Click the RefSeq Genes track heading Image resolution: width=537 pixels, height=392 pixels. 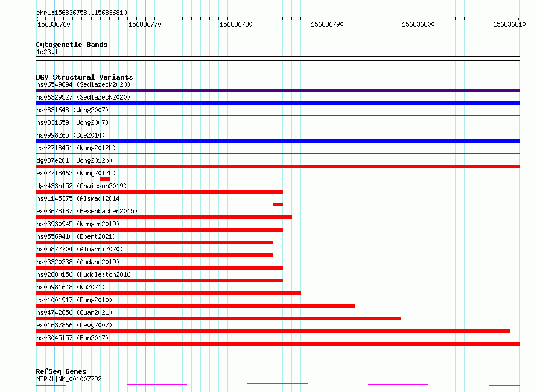61,372
